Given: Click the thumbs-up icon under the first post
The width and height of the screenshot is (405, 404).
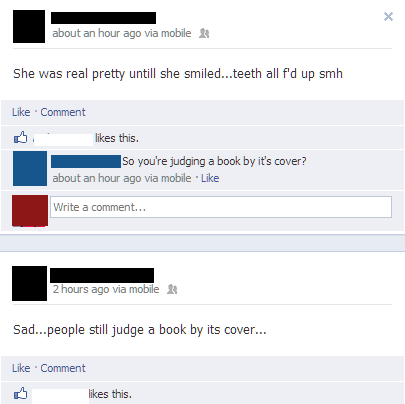Looking at the screenshot, I should tap(20, 137).
